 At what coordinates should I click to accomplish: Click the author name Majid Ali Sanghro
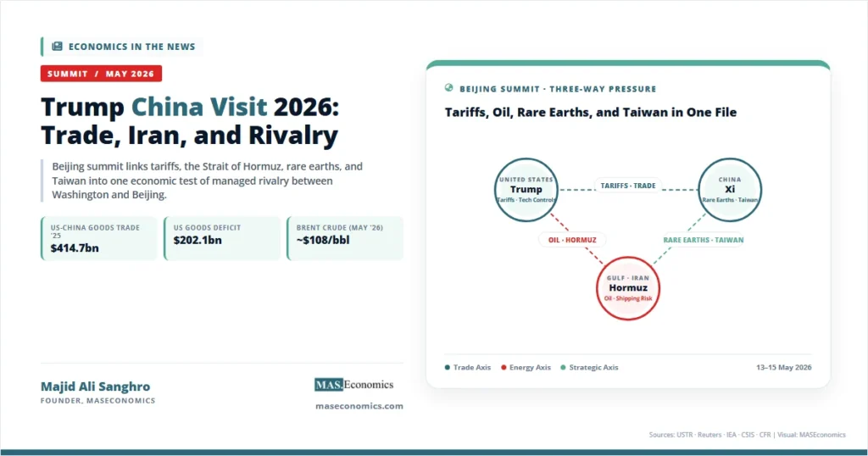pyautogui.click(x=95, y=386)
